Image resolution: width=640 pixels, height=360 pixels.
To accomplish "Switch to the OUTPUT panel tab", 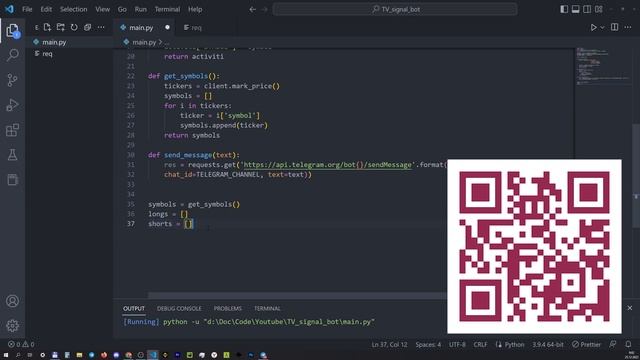I will pyautogui.click(x=134, y=309).
